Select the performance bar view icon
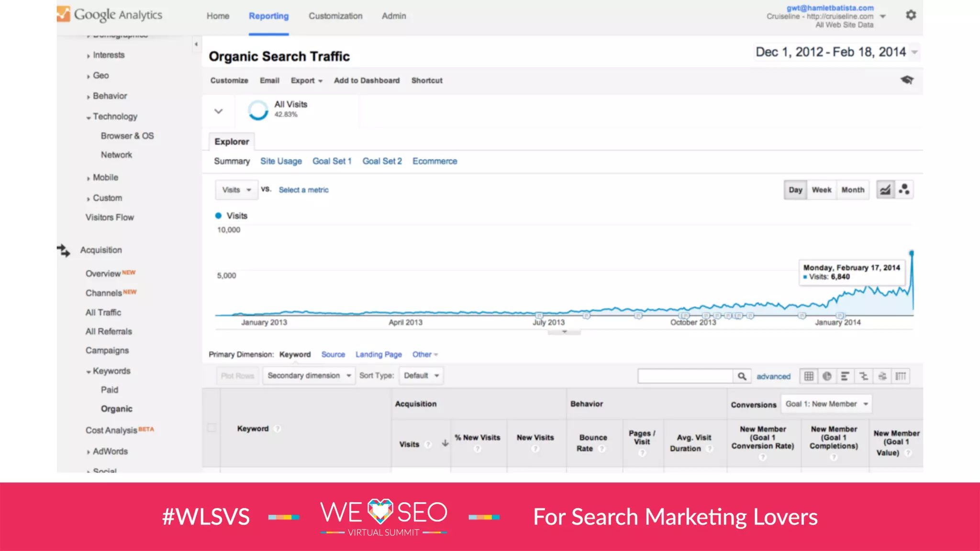 [845, 376]
